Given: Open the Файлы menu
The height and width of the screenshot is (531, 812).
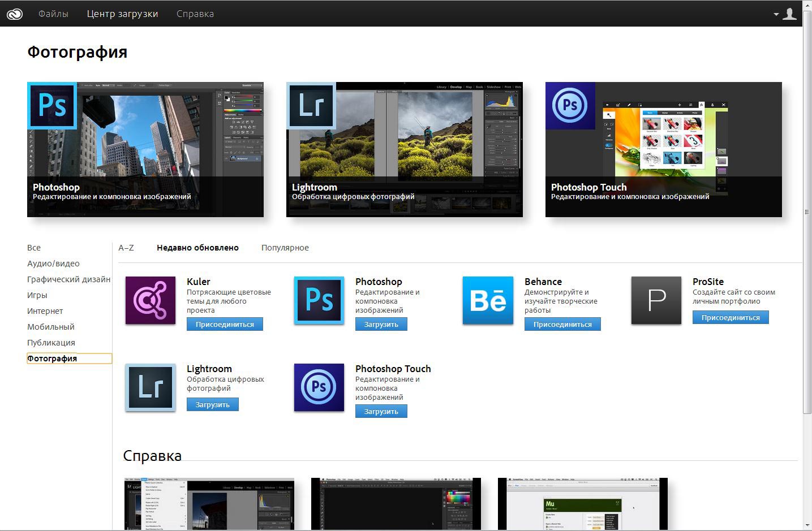Looking at the screenshot, I should 53,14.
